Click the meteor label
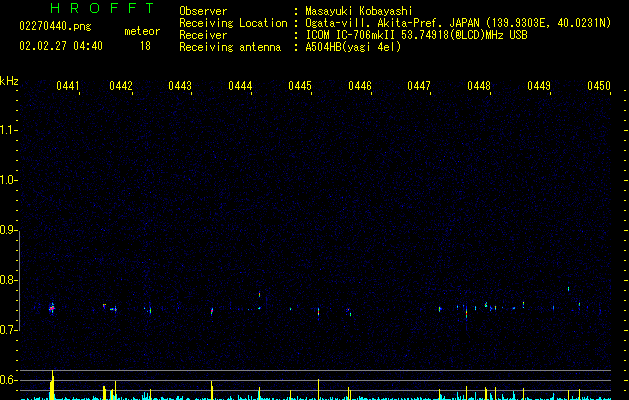Viewport: 629px width, 400px height. click(x=142, y=31)
